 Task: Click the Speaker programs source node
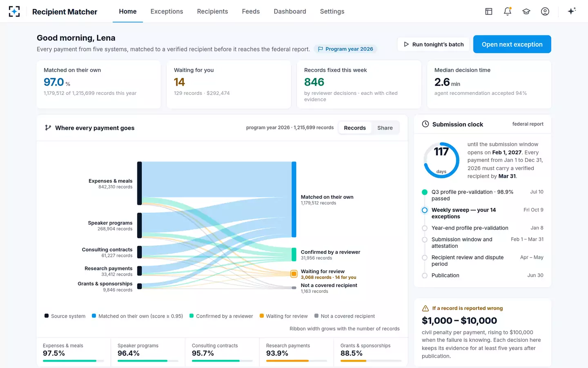140,225
